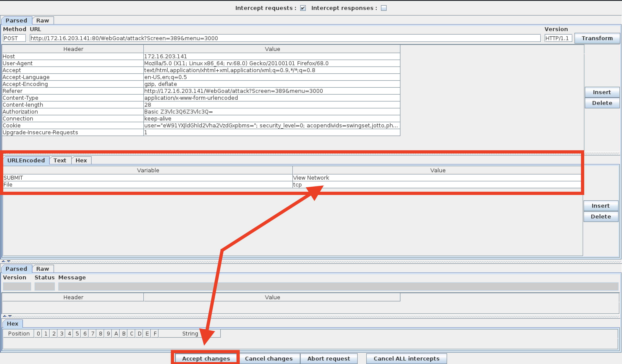This screenshot has height=364, width=622.
Task: Click down arrow on divider above Hex tab
Action: (10, 316)
